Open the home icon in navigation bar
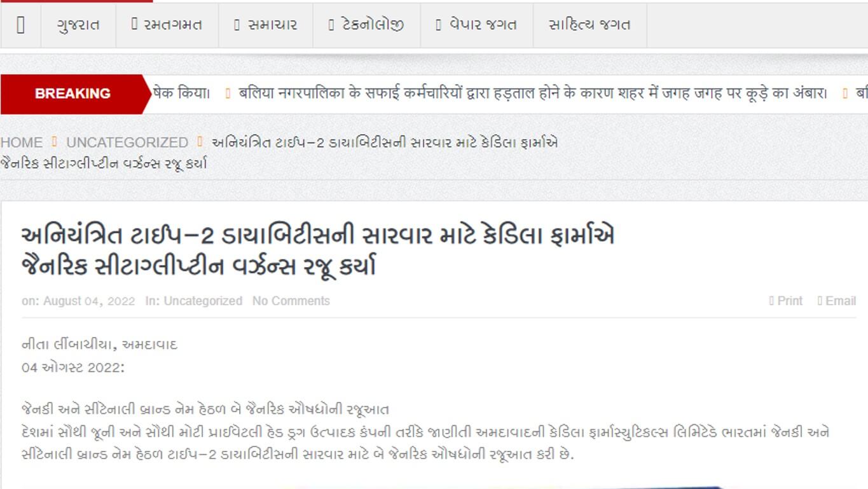The image size is (868, 489). tap(20, 25)
